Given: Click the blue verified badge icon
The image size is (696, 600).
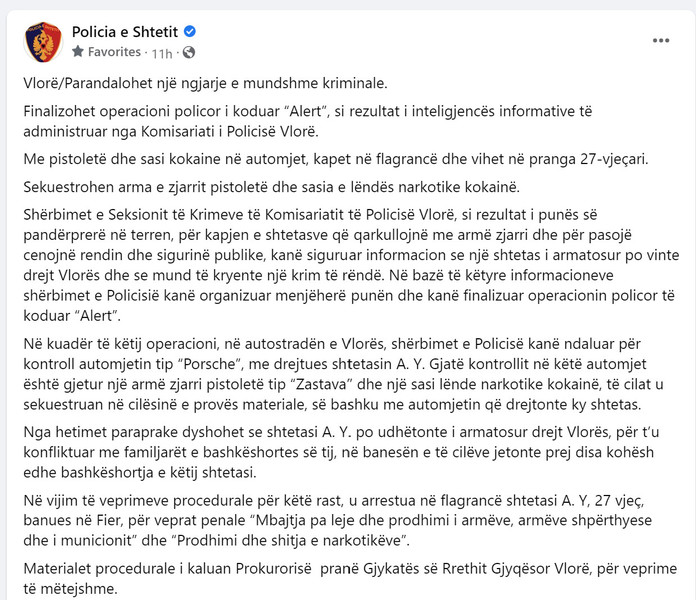Looking at the screenshot, I should pos(190,32).
